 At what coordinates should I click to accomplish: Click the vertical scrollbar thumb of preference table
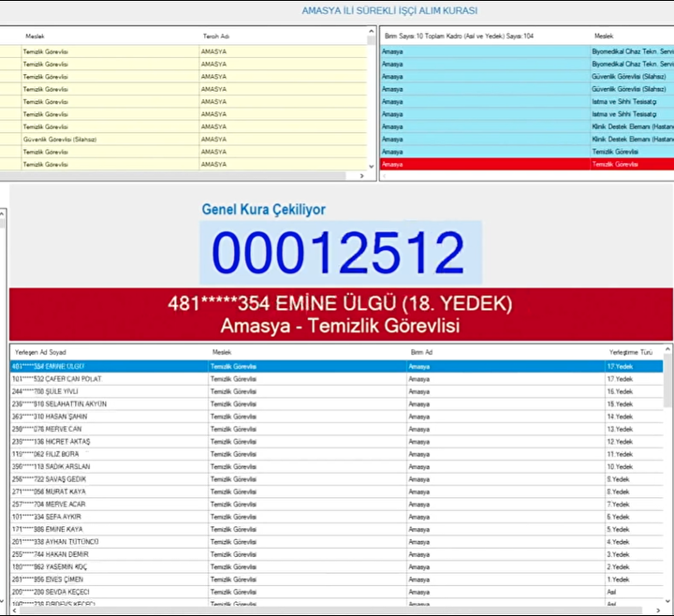tap(372, 40)
